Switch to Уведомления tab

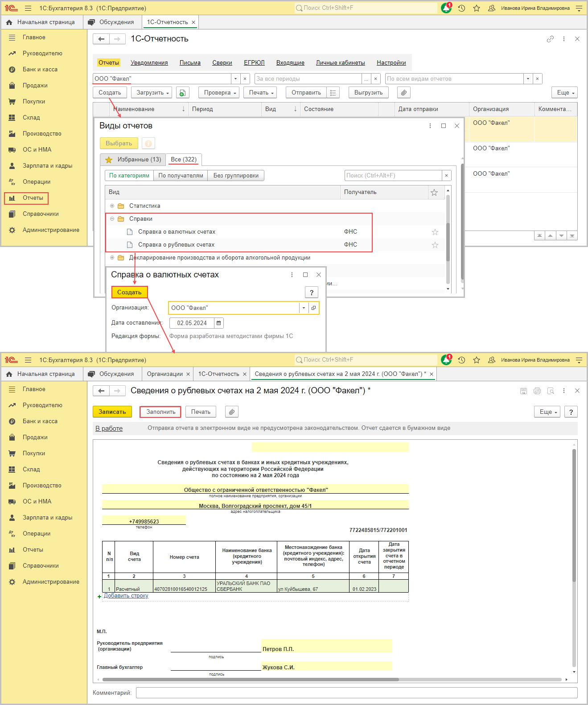[x=149, y=63]
